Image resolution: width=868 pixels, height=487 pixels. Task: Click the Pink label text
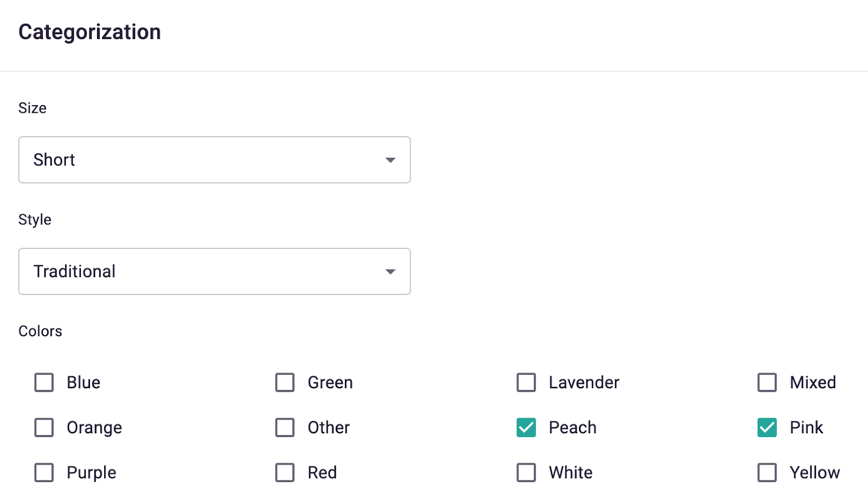click(x=806, y=427)
